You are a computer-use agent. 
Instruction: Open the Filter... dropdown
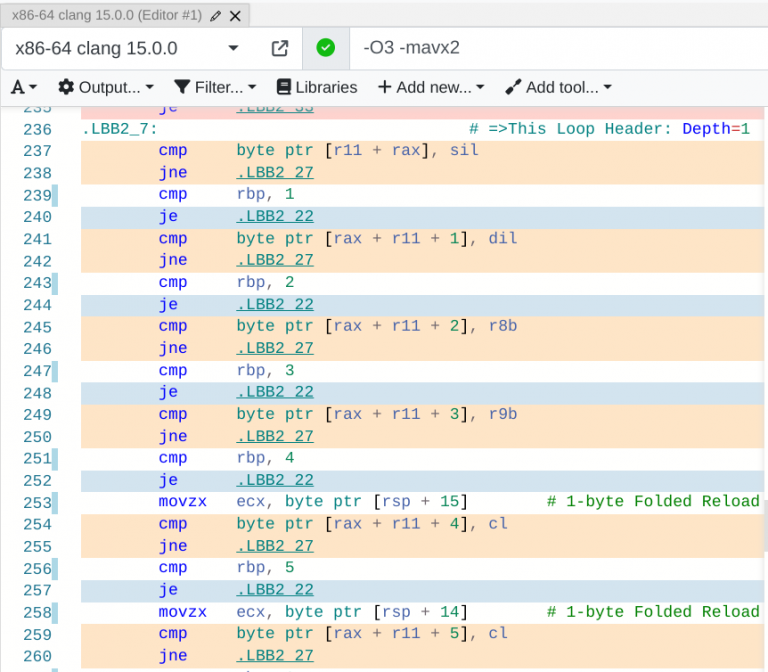pos(216,87)
